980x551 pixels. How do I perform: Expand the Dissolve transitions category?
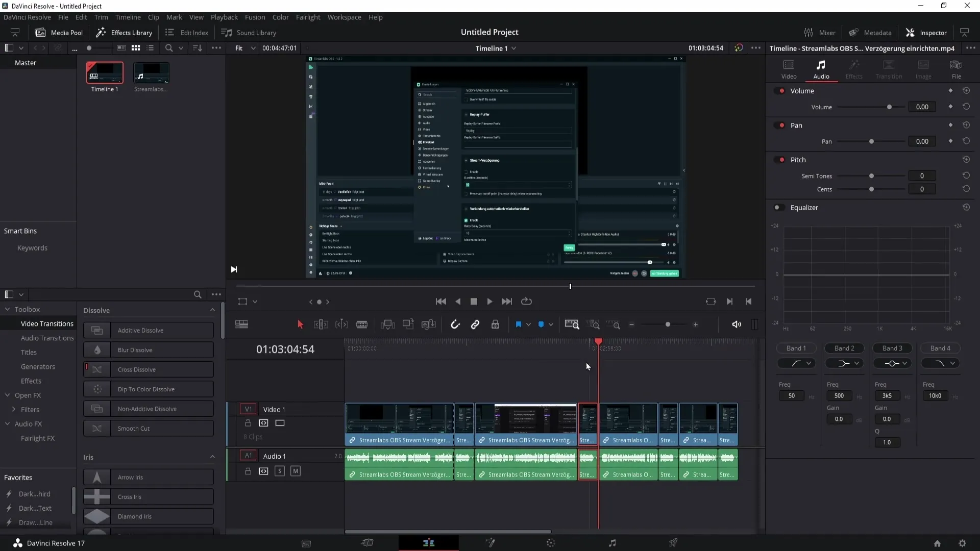click(212, 310)
